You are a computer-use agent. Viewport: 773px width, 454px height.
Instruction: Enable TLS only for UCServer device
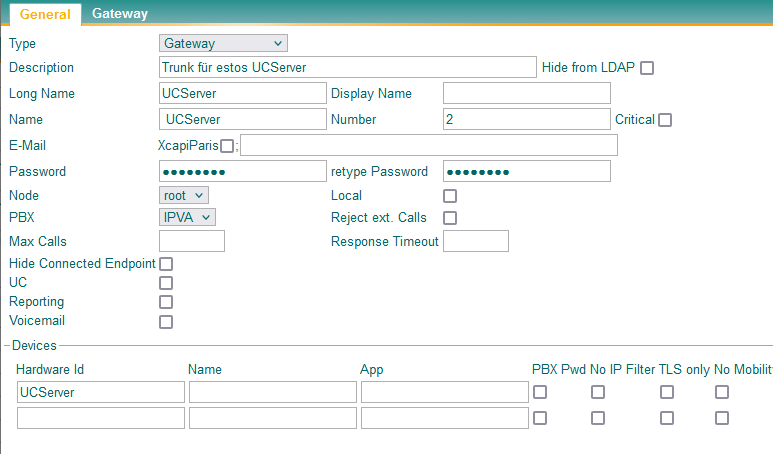pyautogui.click(x=667, y=392)
